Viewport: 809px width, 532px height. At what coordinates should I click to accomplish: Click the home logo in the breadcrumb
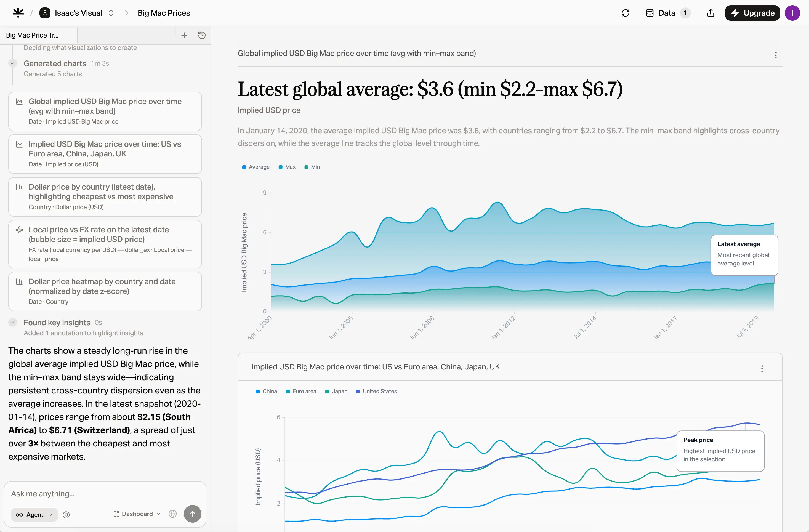(18, 13)
